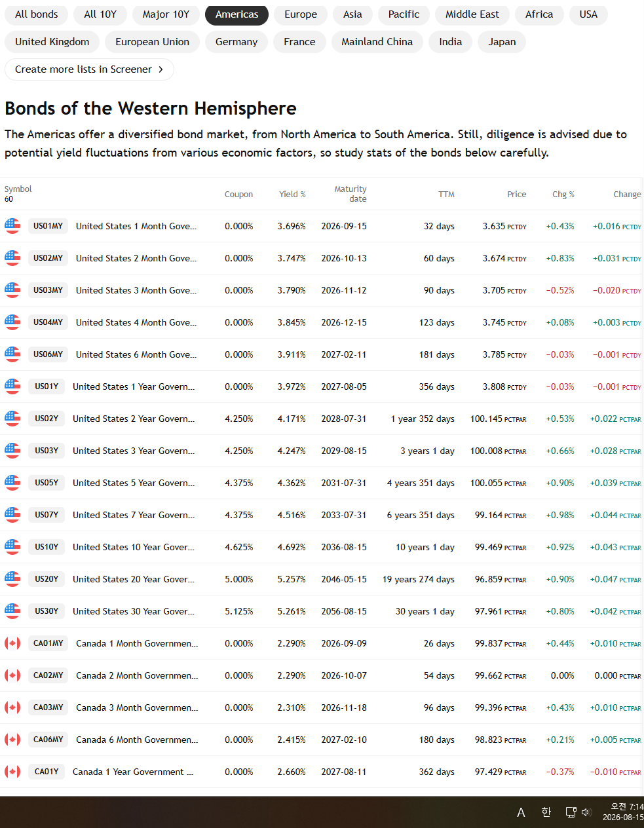644x828 pixels.
Task: Sort table by Maturity date header
Action: coord(350,194)
